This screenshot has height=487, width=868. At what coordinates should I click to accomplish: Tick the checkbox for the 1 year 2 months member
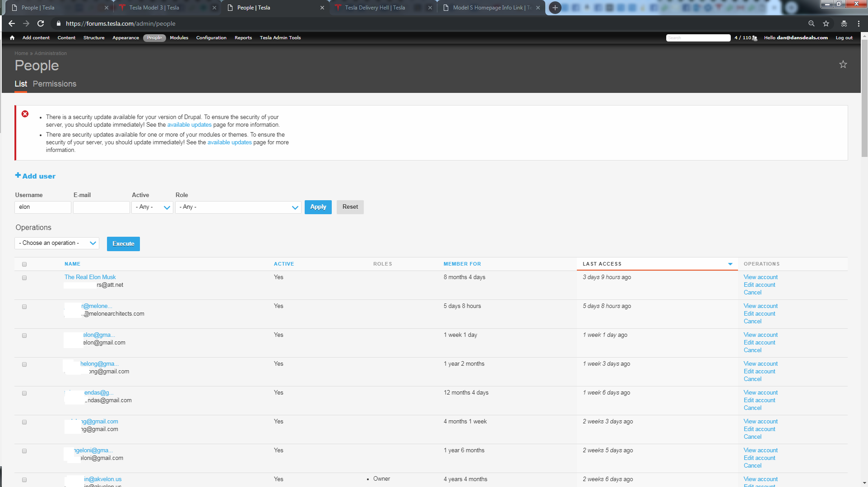click(x=24, y=364)
